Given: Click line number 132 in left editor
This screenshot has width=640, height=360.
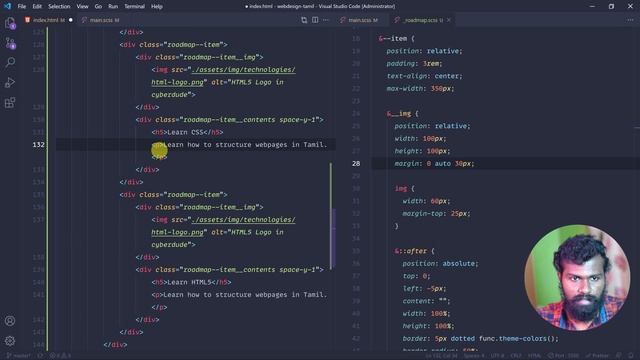Looking at the screenshot, I should [x=38, y=144].
